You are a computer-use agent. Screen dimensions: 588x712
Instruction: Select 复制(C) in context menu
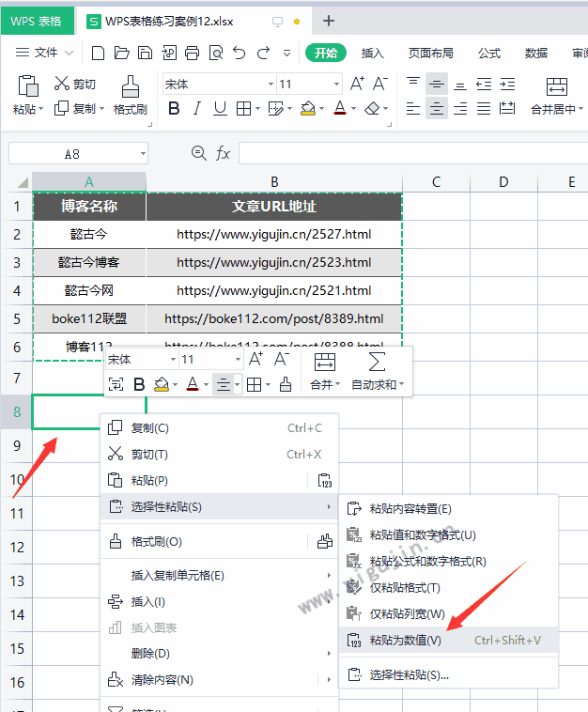click(219, 427)
